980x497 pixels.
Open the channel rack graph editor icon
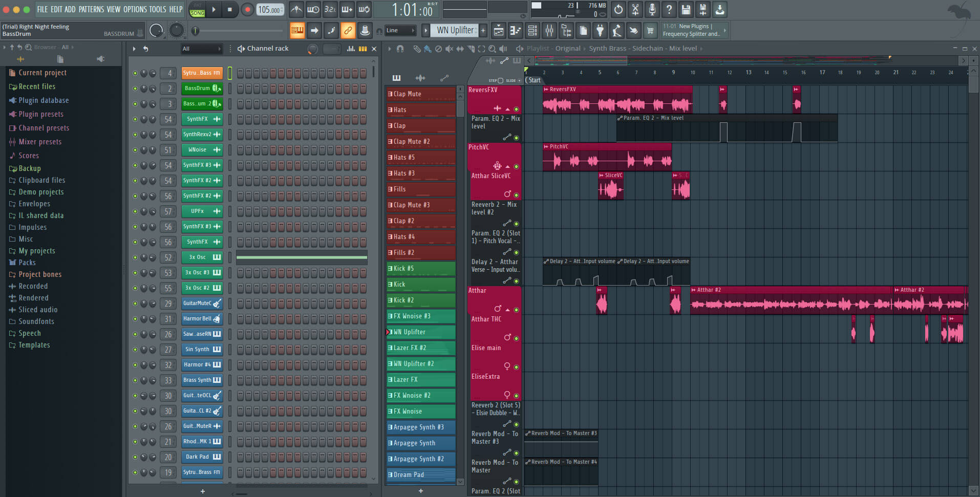(351, 49)
